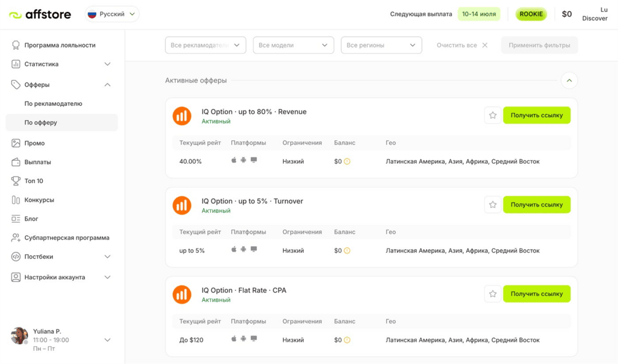Viewport: 618px width, 364px height.
Task: Click the Субпартнерская программа icon
Action: pyautogui.click(x=16, y=238)
